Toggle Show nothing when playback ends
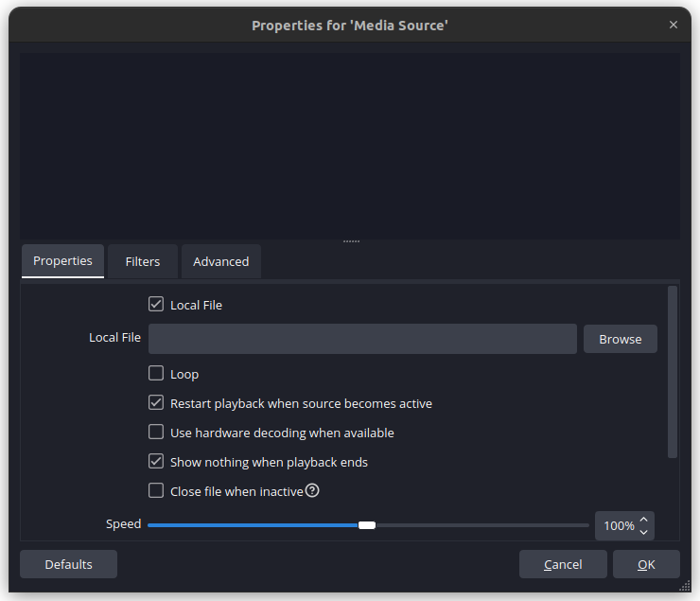 156,461
